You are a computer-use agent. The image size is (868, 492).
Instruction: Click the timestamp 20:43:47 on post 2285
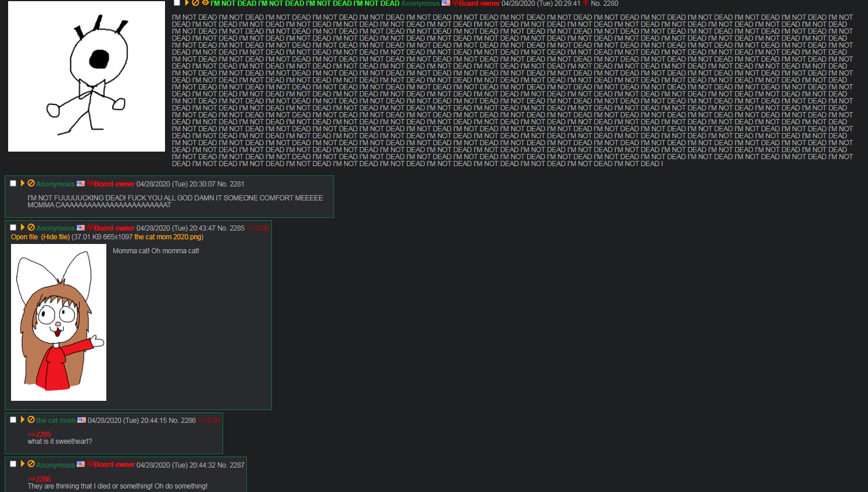pos(202,228)
